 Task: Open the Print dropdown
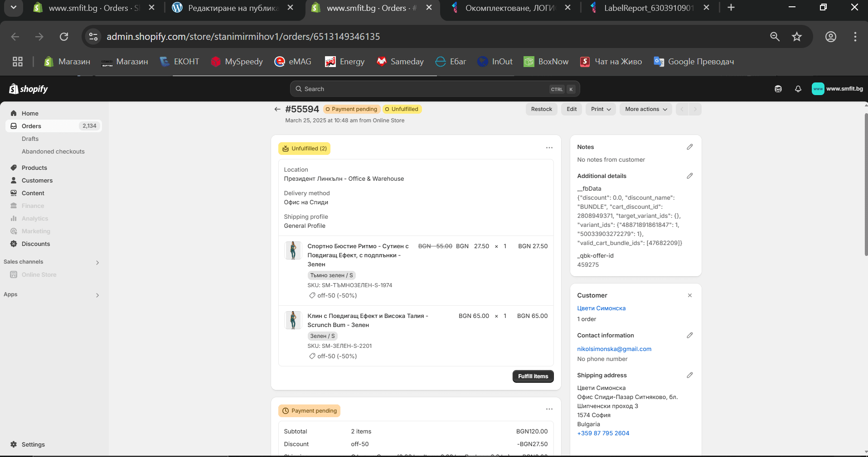pos(601,109)
